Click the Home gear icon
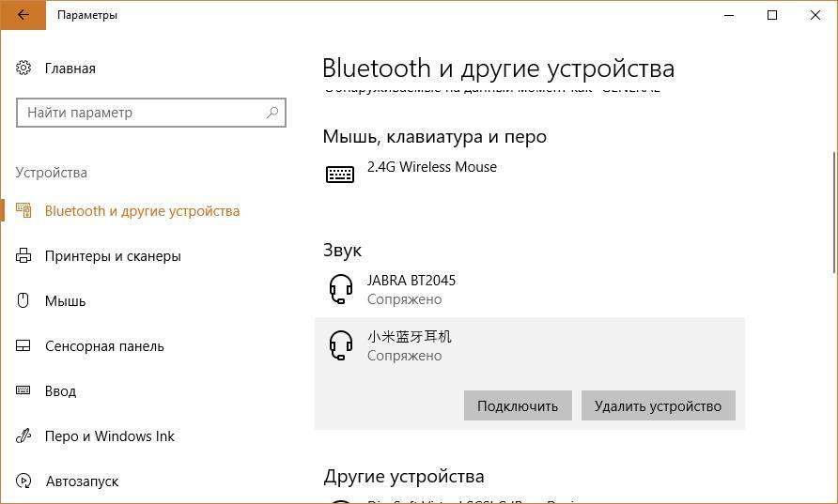This screenshot has height=504, width=838. 24,69
